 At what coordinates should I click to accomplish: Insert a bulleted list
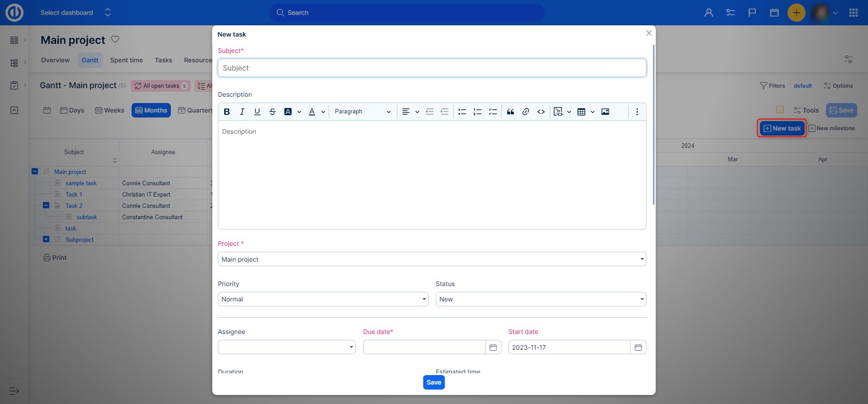(x=462, y=112)
